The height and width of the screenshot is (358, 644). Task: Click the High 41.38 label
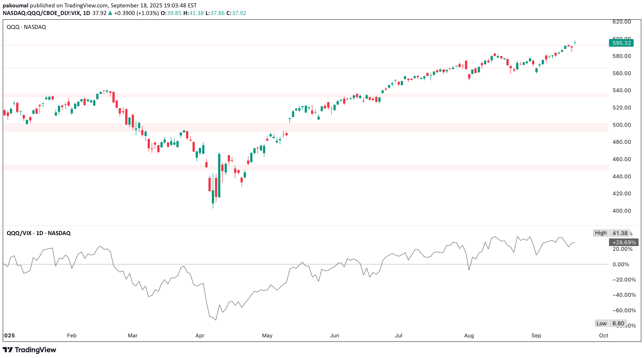611,233
